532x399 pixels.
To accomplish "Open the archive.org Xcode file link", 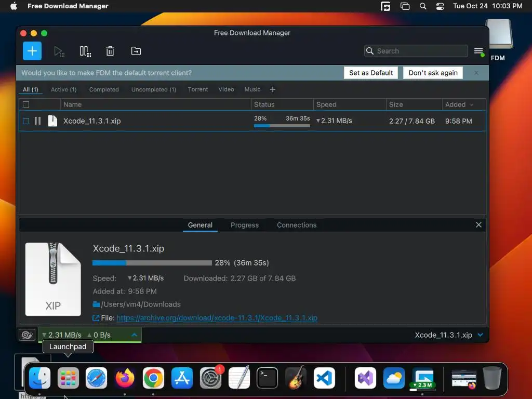I will [x=217, y=318].
